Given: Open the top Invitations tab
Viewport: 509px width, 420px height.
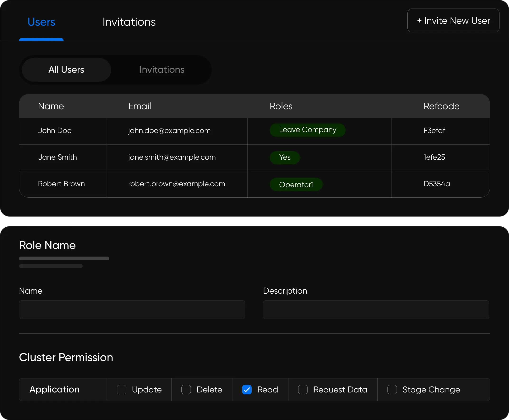Looking at the screenshot, I should click(x=129, y=22).
